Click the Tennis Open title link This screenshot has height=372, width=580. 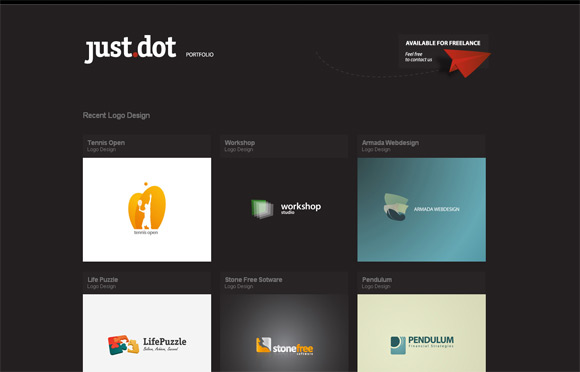106,143
